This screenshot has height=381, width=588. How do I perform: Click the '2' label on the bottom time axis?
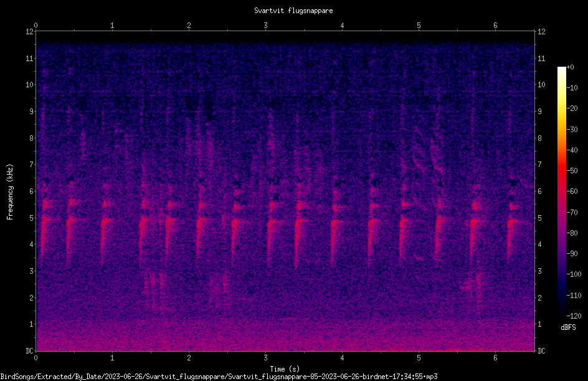[189, 358]
